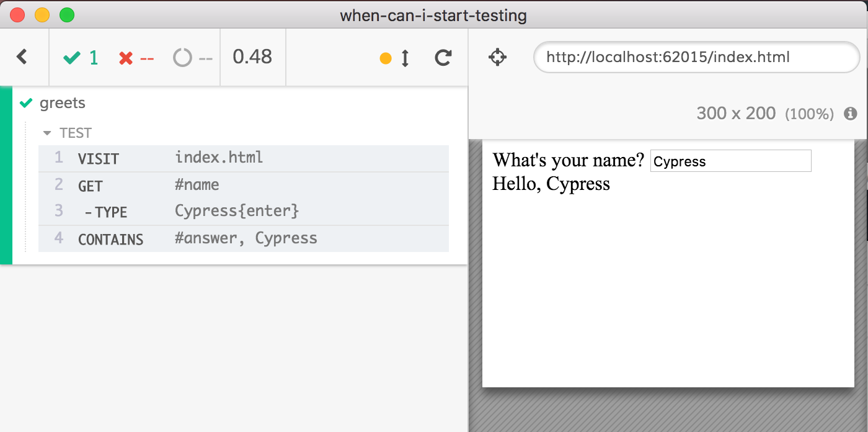
Task: Click the 0.48 test duration value
Action: (x=252, y=57)
